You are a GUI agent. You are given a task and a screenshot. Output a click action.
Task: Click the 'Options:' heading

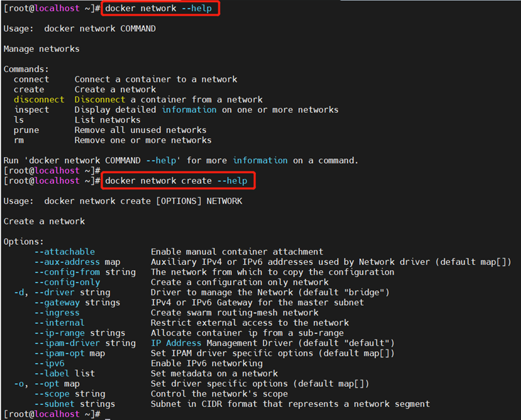click(x=23, y=241)
